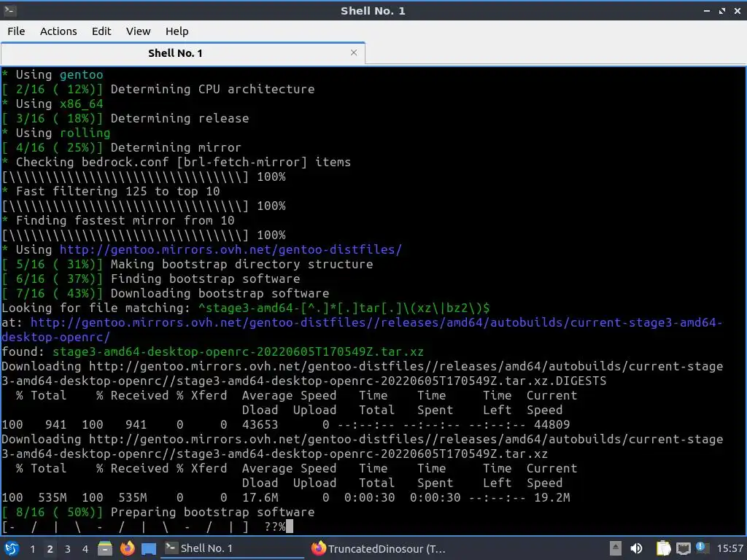Switch to workspace 1
The width and height of the screenshot is (747, 560).
tap(32, 549)
